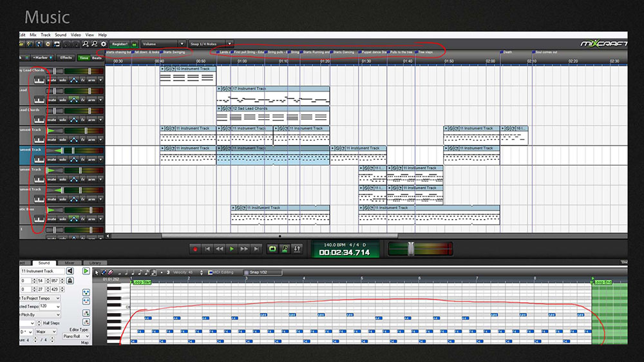
Task: Open the Snap 1/32 dropdown
Action: (263, 272)
